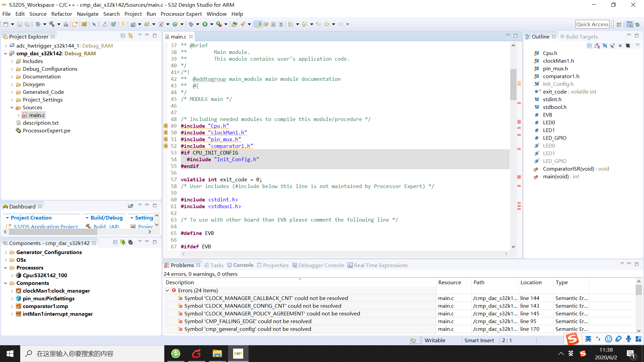The width and height of the screenshot is (644, 362).
Task: Click the Previous annotation arrow icon
Action: [x=305, y=24]
